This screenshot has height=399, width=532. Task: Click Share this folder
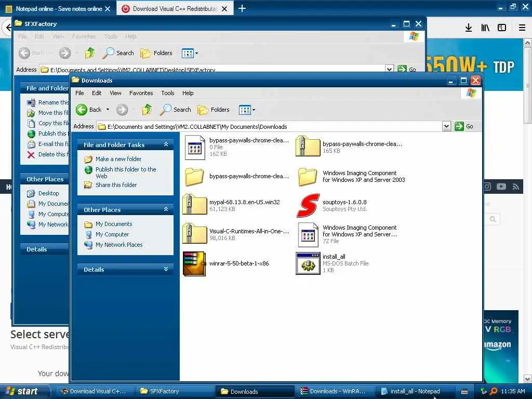tap(116, 185)
